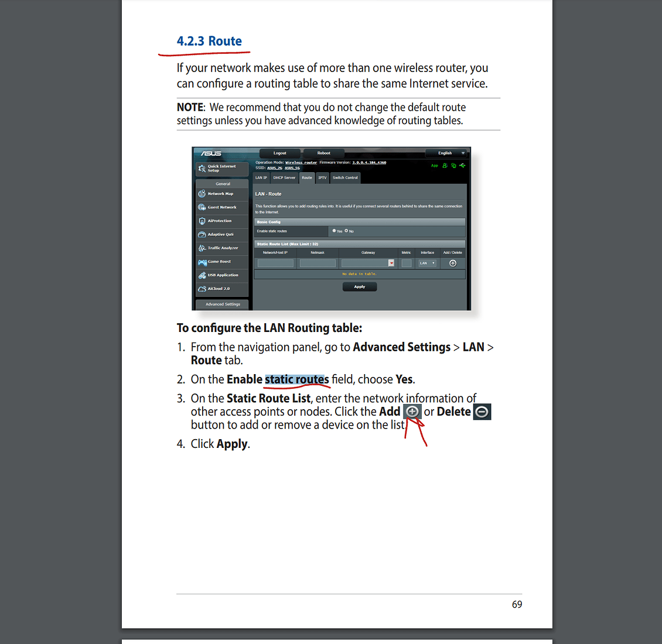Open the Network Map icon in sidebar
Viewport: 662px width, 644px height.
pos(202,194)
